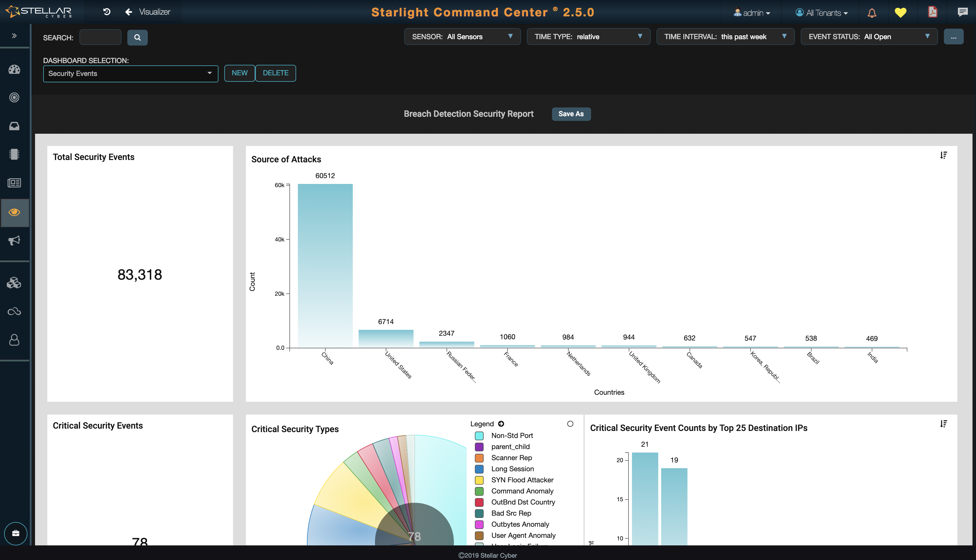Click the notifications bell icon

872,13
